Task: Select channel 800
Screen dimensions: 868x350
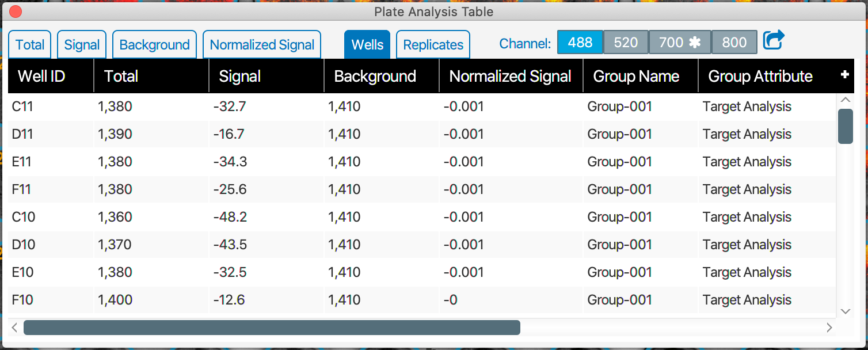Action: pos(734,42)
